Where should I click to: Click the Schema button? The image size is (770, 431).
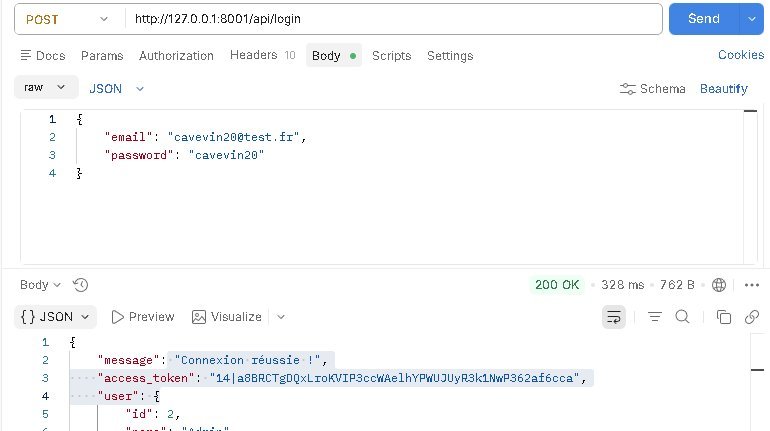point(652,89)
